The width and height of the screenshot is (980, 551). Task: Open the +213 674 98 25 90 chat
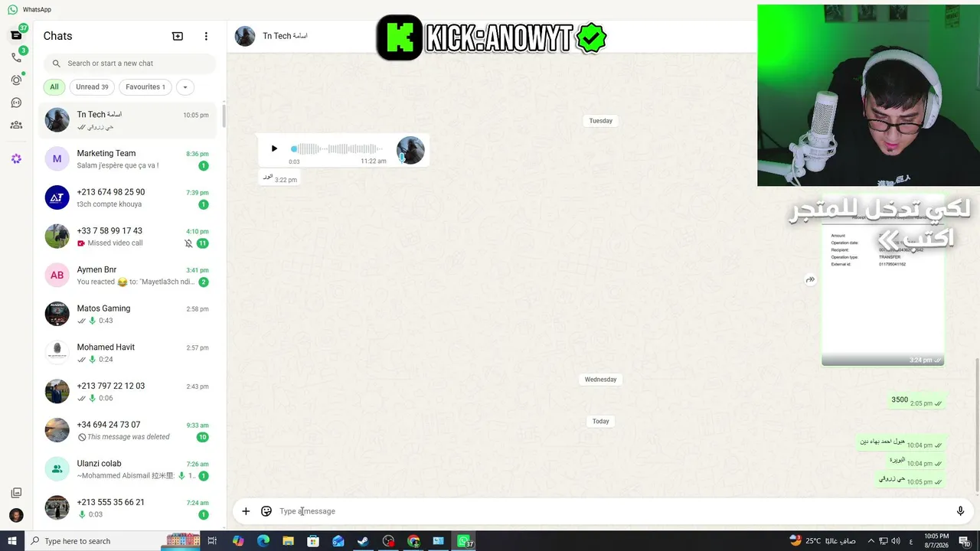pyautogui.click(x=128, y=197)
